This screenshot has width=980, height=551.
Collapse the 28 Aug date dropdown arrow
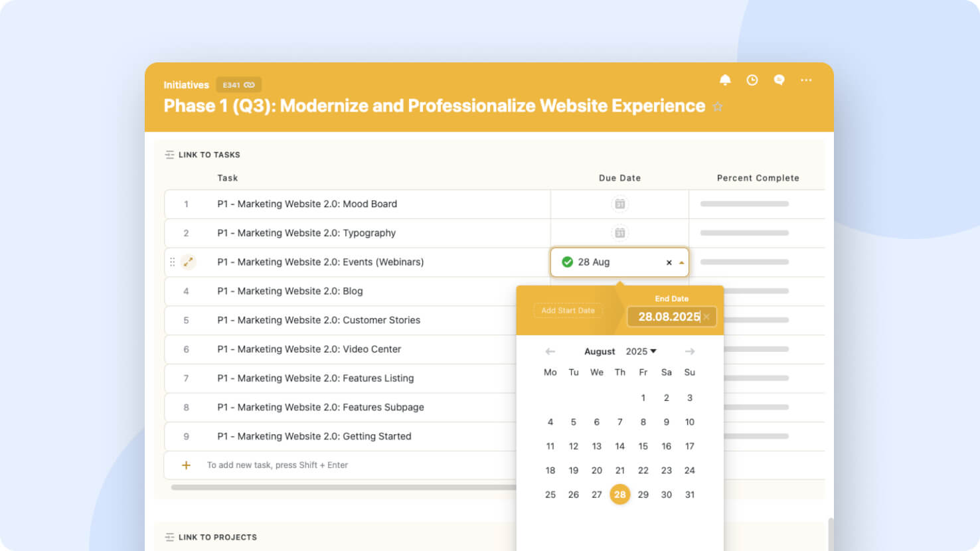[x=681, y=263]
